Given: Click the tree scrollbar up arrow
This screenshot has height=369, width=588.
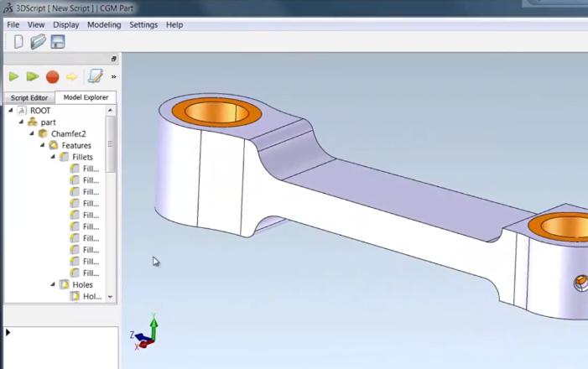Looking at the screenshot, I should click(110, 110).
